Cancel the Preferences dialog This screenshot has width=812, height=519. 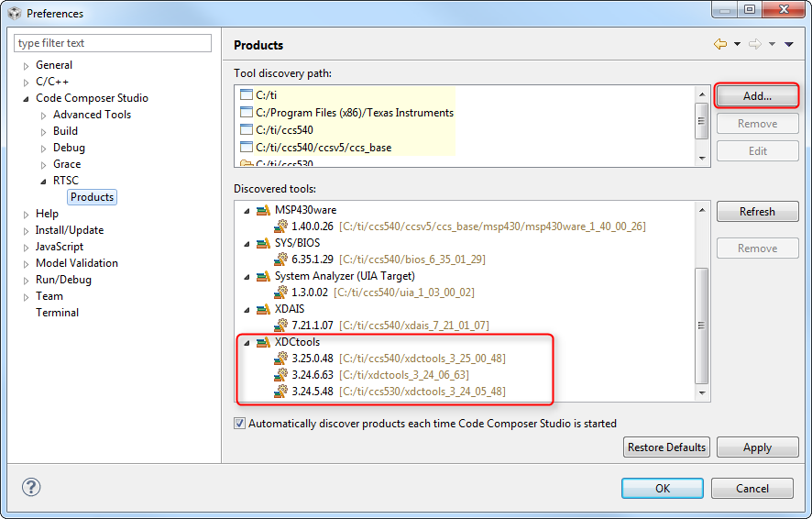pyautogui.click(x=752, y=488)
